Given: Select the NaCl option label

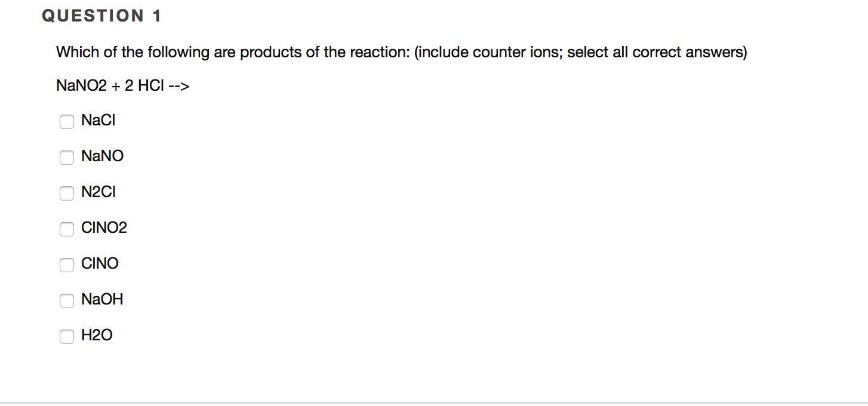Looking at the screenshot, I should [98, 120].
